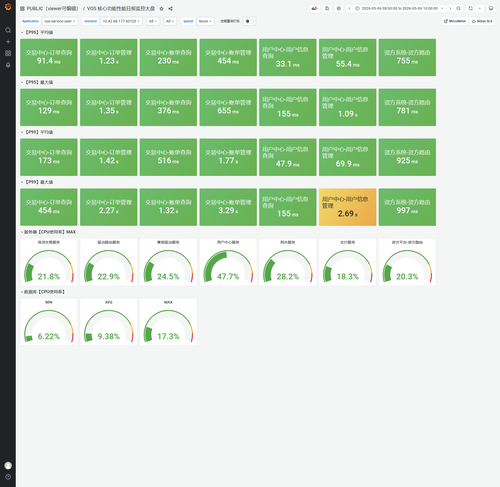Toggle the switch in the variable bar
This screenshot has width=500, height=487.
(249, 21)
